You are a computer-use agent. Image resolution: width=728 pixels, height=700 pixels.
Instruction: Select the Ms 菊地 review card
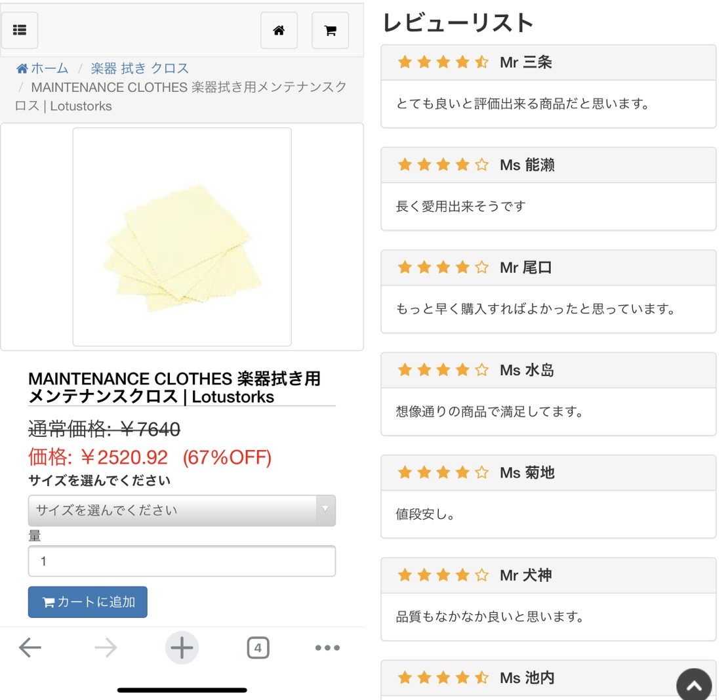(x=548, y=497)
